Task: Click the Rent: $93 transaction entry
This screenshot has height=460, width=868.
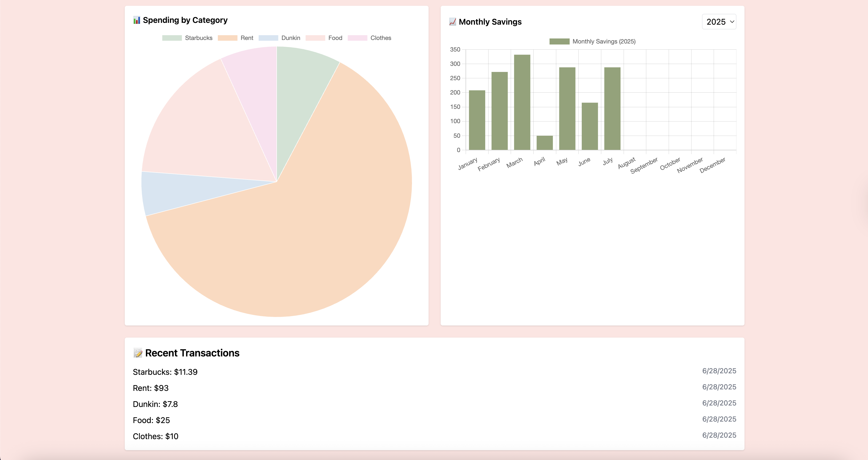Action: click(151, 388)
